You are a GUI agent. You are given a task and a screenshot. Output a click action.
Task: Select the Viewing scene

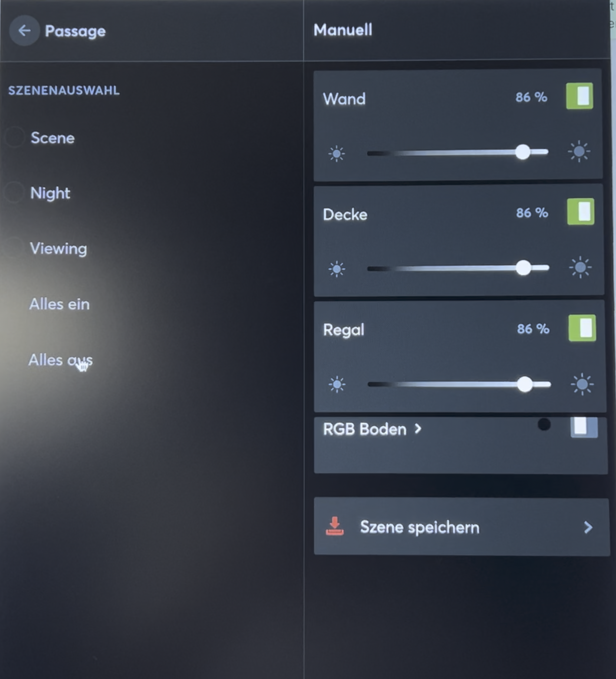coord(58,249)
